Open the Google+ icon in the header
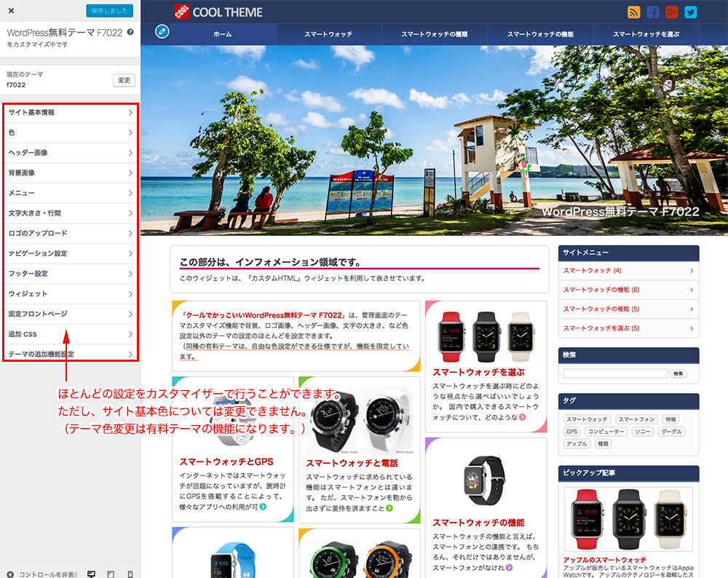 [672, 12]
